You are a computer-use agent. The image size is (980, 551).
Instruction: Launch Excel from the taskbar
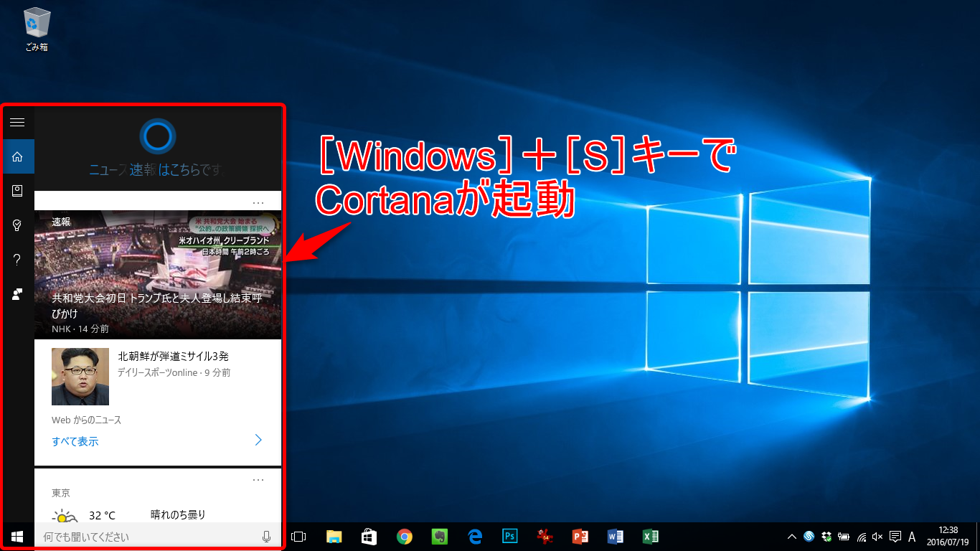click(651, 537)
